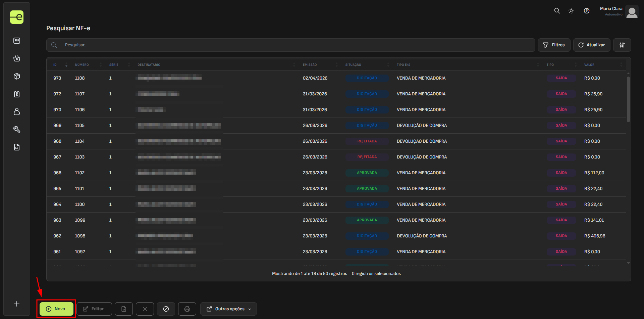Expand the Outras opções dropdown
Viewport: 644px width, 319px height.
(228, 309)
